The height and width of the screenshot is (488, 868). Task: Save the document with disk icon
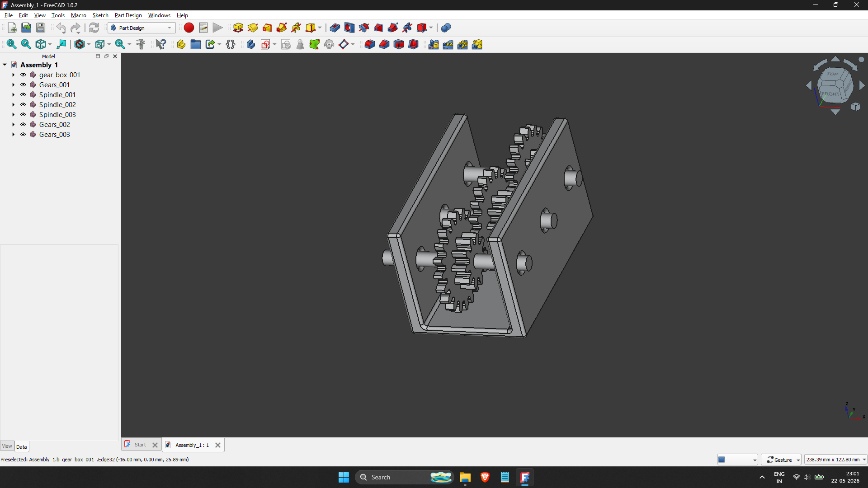coord(41,28)
